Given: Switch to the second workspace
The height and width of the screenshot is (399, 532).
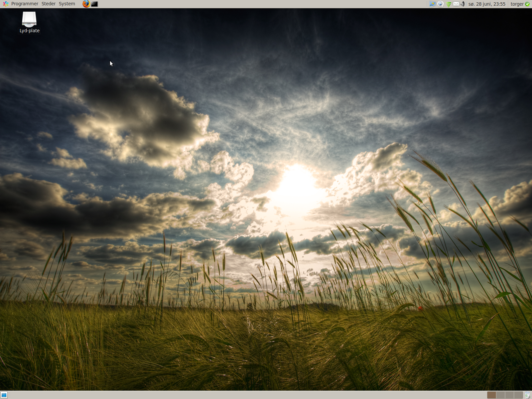Looking at the screenshot, I should (500, 395).
